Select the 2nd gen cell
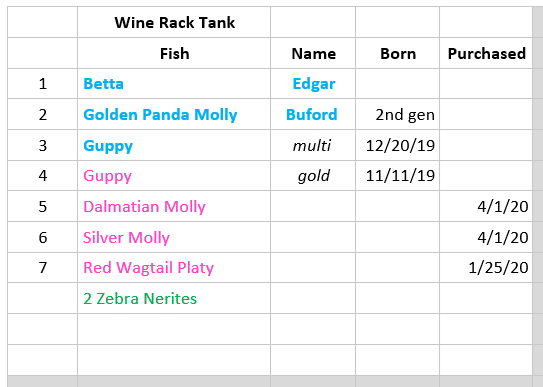Screen dimensions: 543x387 point(398,114)
